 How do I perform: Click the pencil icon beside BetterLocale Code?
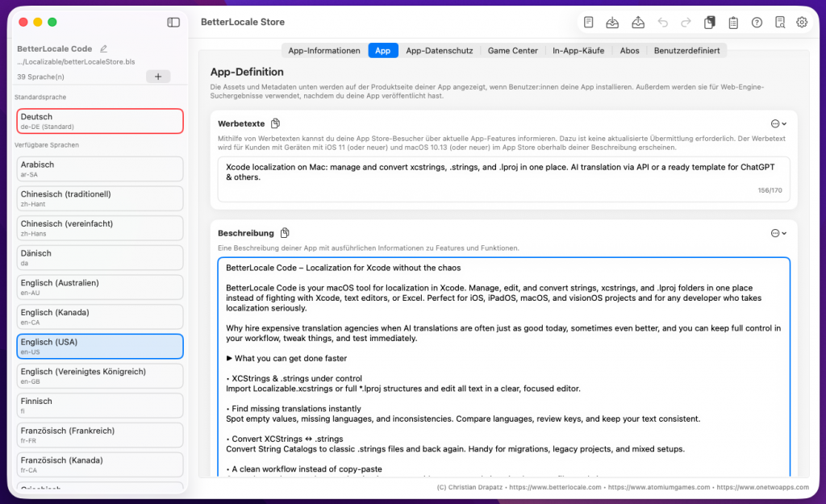pos(103,49)
